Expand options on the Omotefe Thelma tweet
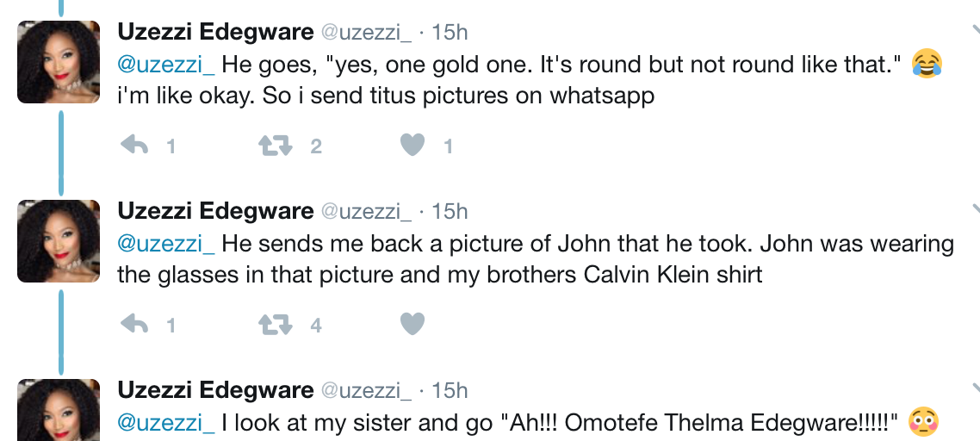Viewport: 980px width, 441px height. click(x=974, y=389)
